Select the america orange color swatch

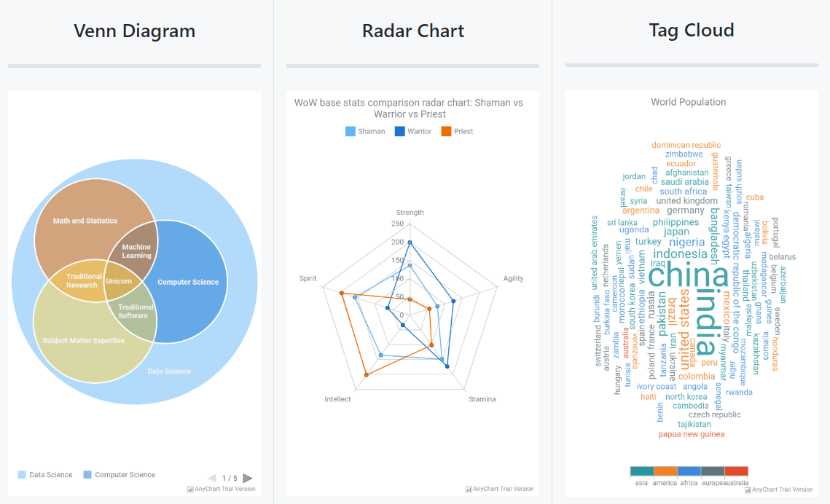coord(665,471)
